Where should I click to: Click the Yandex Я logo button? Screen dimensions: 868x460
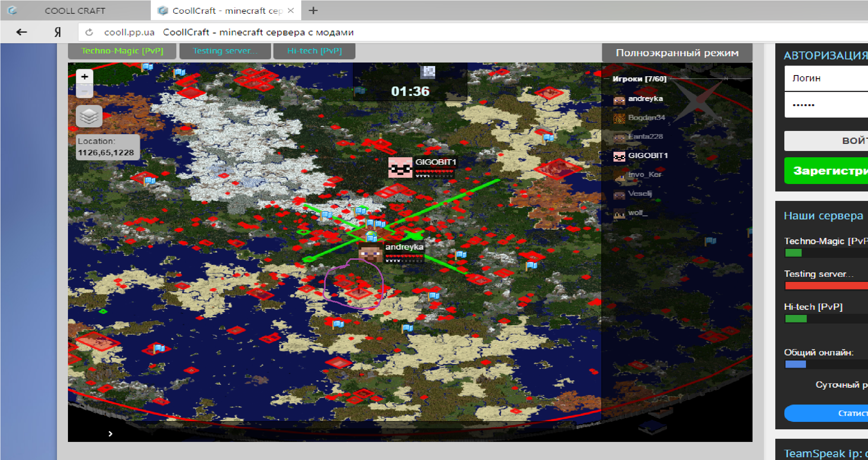pos(58,32)
